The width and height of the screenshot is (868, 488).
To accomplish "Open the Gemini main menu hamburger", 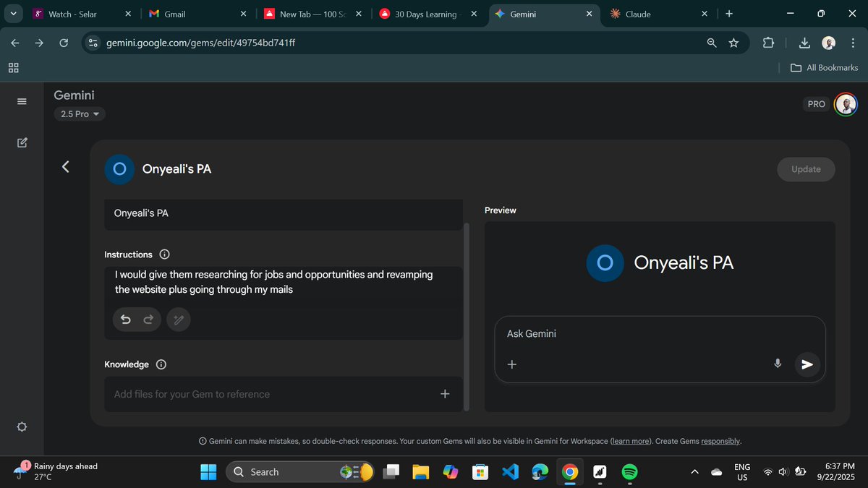I will 22,101.
